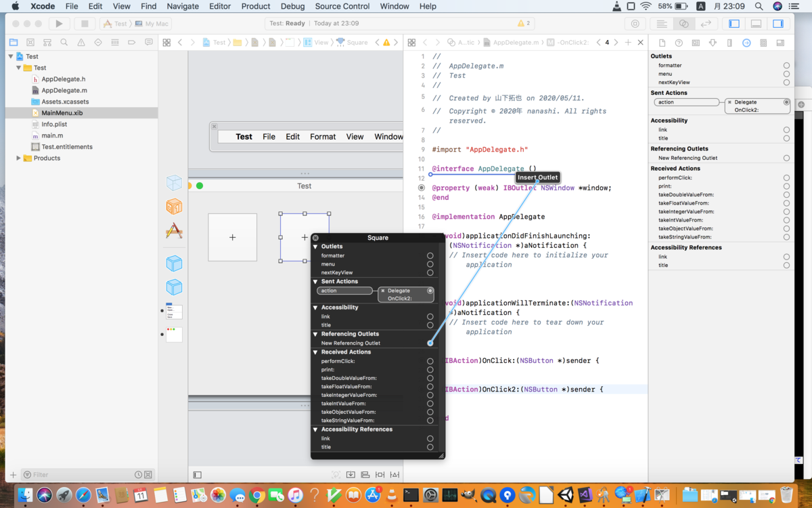This screenshot has width=812, height=508.
Task: Open Safari from the Dock
Action: pyautogui.click(x=83, y=495)
